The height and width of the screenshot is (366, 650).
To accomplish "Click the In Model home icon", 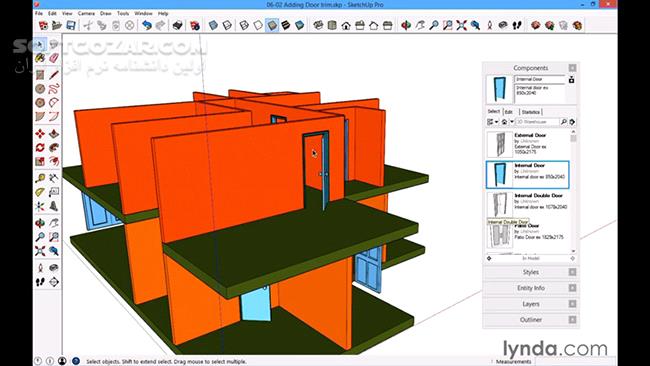I will [504, 122].
